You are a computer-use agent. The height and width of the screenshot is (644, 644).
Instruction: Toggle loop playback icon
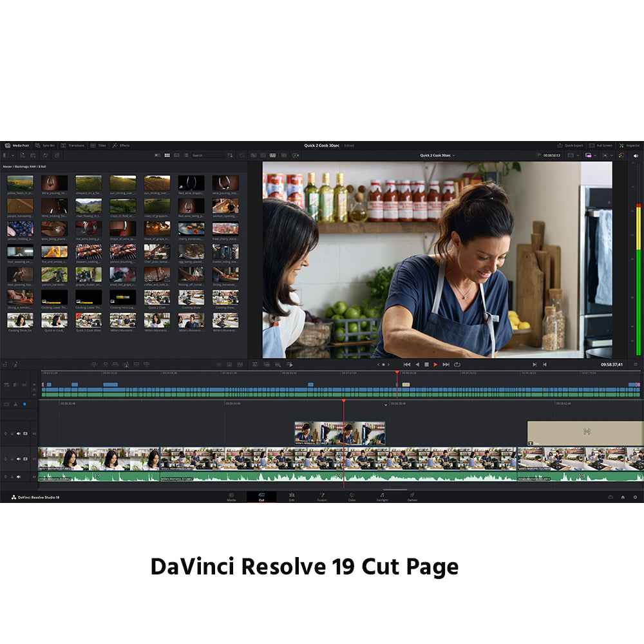(x=457, y=365)
